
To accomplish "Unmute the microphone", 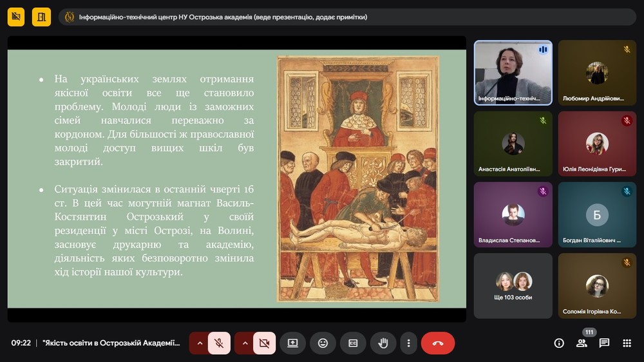I will [219, 343].
